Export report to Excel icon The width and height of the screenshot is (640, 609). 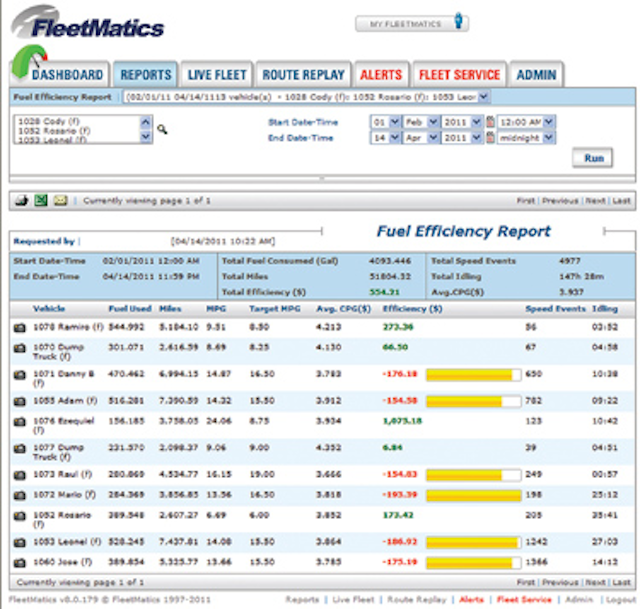(x=41, y=200)
